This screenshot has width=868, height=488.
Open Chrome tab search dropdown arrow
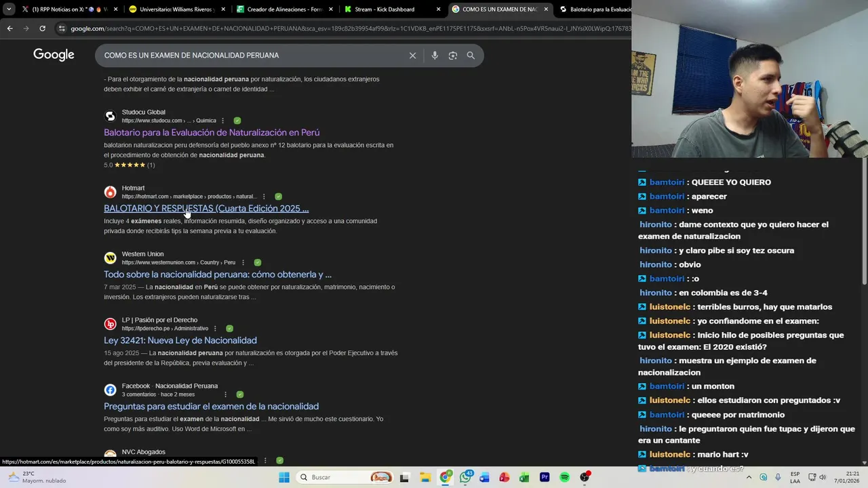tap(9, 9)
